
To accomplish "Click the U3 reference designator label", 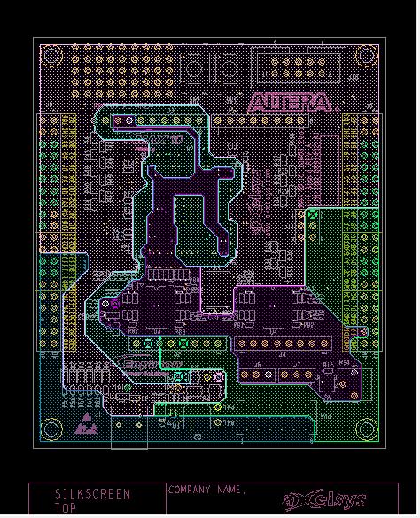I will [158, 331].
